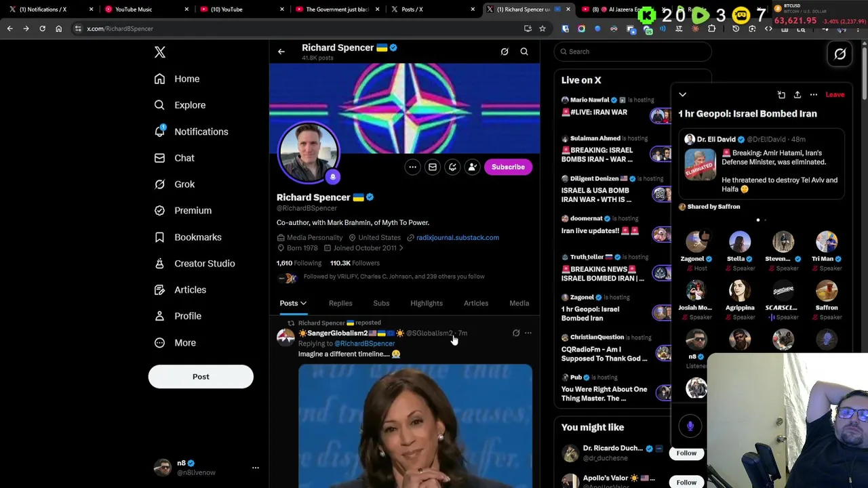Open the @RichardBSpencer reply mention
The height and width of the screenshot is (488, 868).
(x=364, y=344)
